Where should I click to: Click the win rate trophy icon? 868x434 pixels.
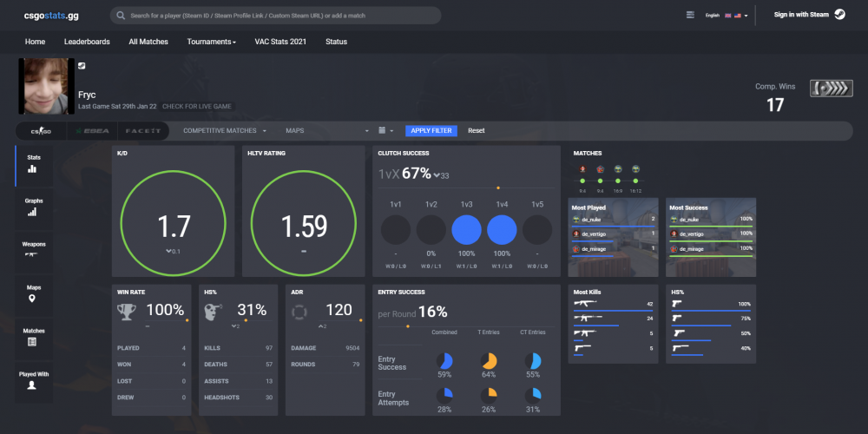pyautogui.click(x=126, y=312)
